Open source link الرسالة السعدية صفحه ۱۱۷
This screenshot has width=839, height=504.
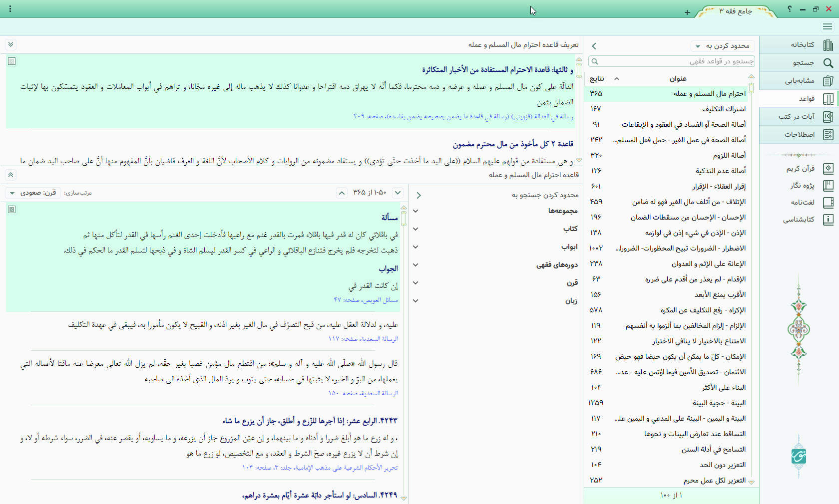pos(363,339)
